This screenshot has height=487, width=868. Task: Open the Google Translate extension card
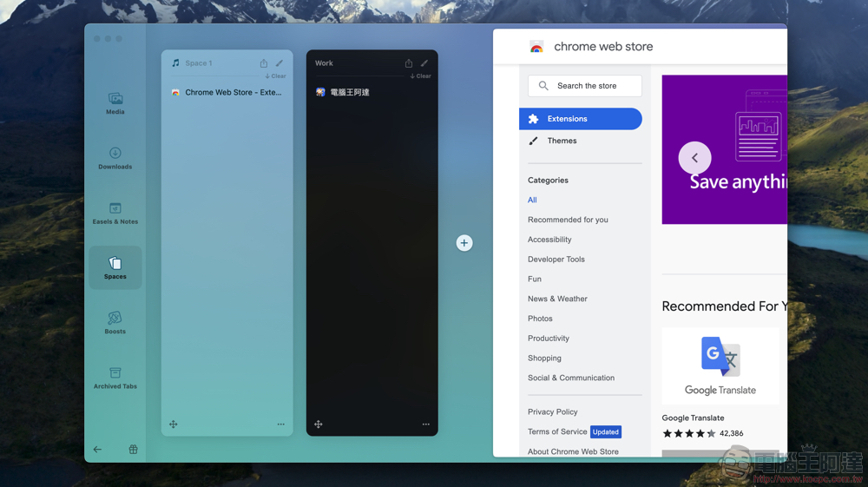tap(720, 365)
